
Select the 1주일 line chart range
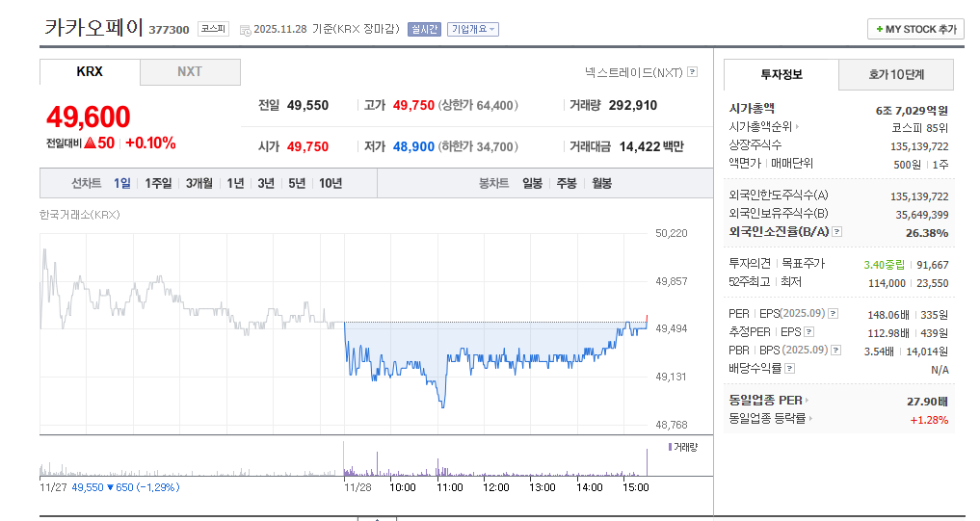click(158, 183)
